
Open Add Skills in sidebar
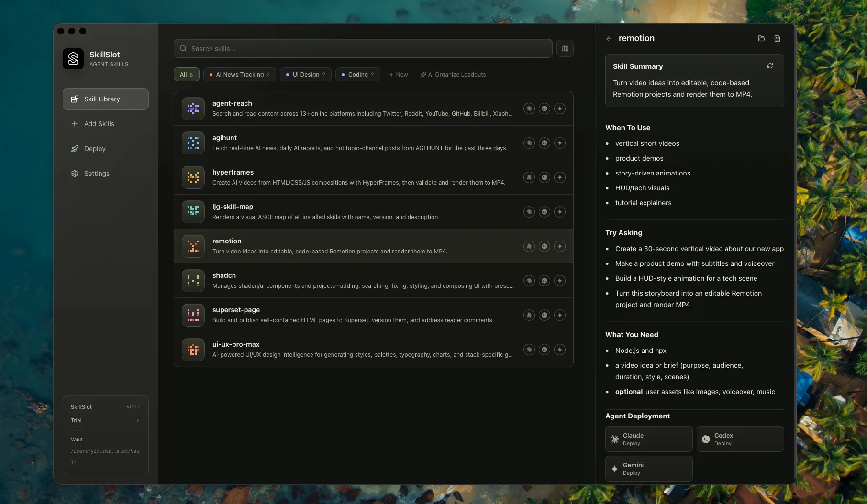pos(106,124)
